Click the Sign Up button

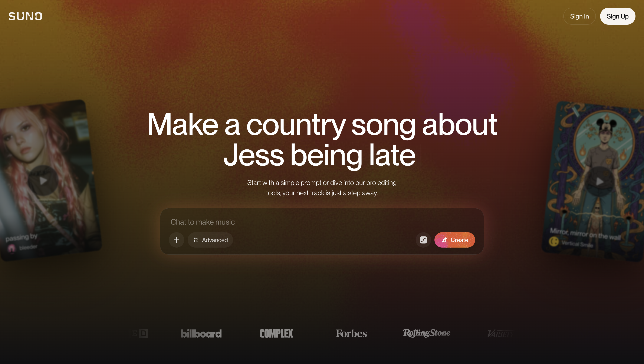coord(617,16)
